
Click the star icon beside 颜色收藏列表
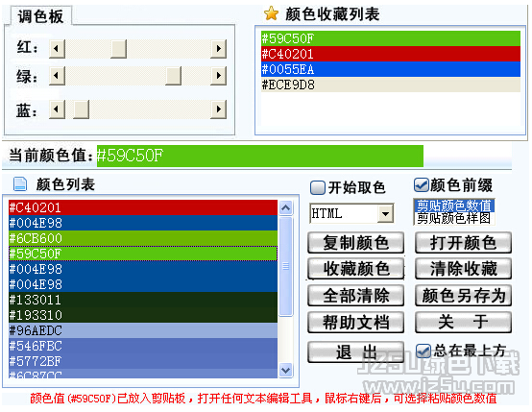click(x=271, y=13)
